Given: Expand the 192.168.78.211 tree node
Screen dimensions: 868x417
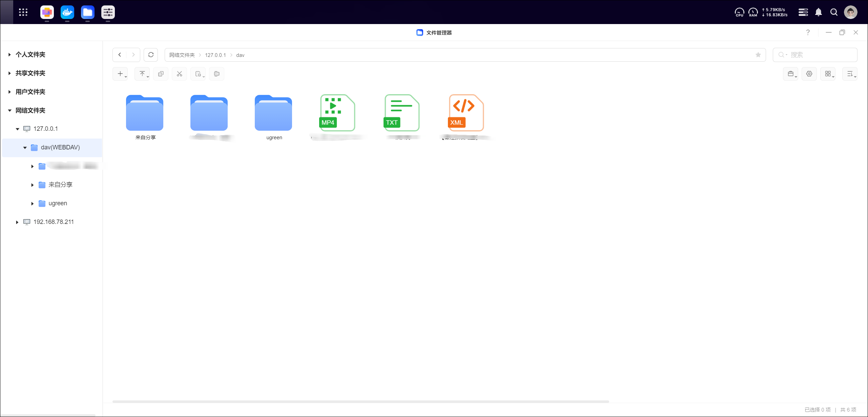Looking at the screenshot, I should [x=17, y=222].
